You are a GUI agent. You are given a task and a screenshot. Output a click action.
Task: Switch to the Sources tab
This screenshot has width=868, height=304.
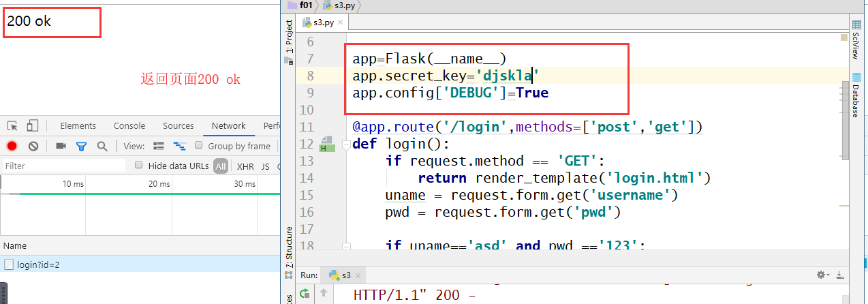(179, 126)
